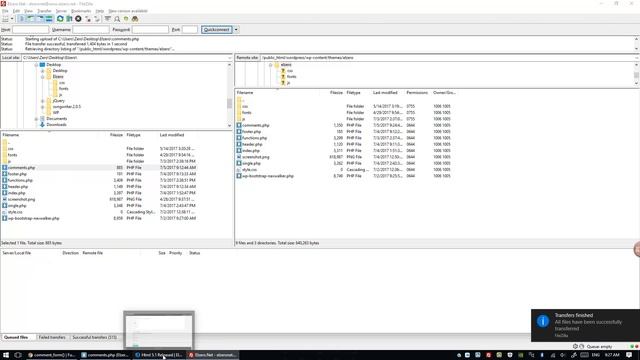Image resolution: width=640 pixels, height=360 pixels.
Task: Select screenshot.png in local file list
Action: 21,200
